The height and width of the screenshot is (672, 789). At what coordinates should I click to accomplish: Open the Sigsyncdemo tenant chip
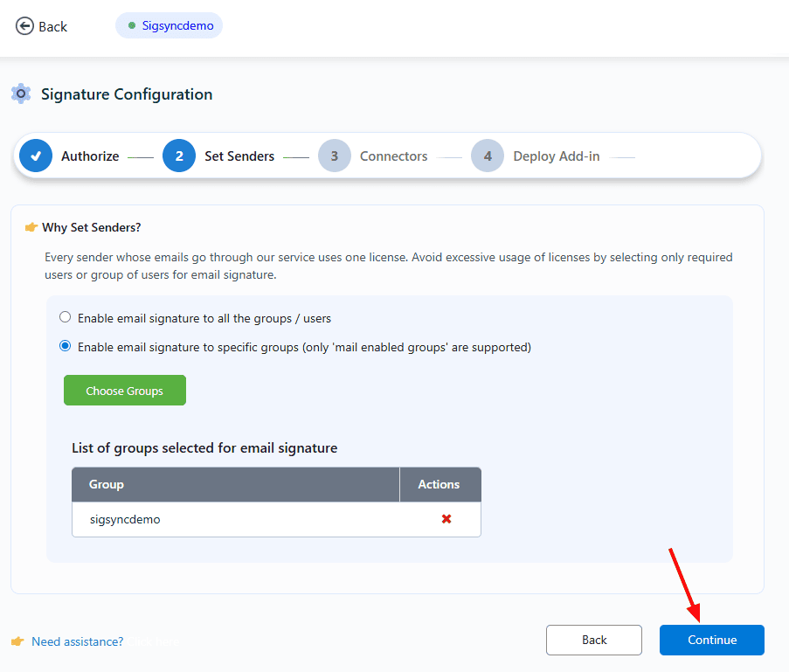click(x=170, y=25)
